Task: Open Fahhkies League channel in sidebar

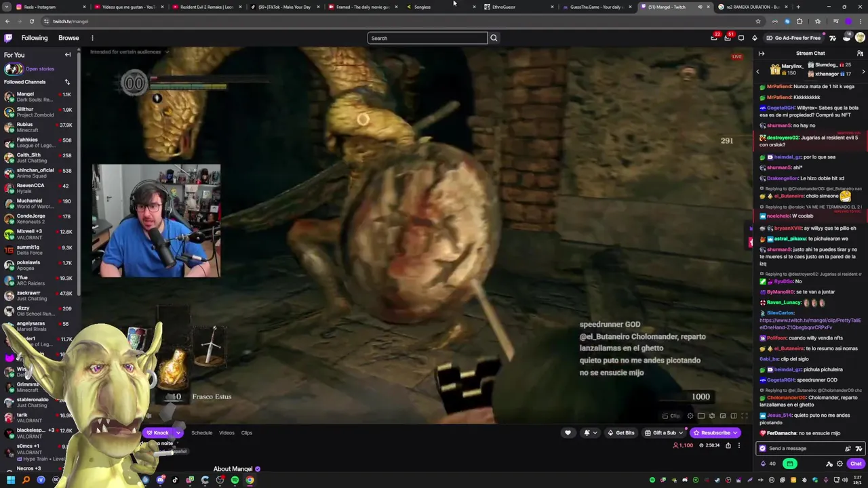Action: pyautogui.click(x=39, y=142)
